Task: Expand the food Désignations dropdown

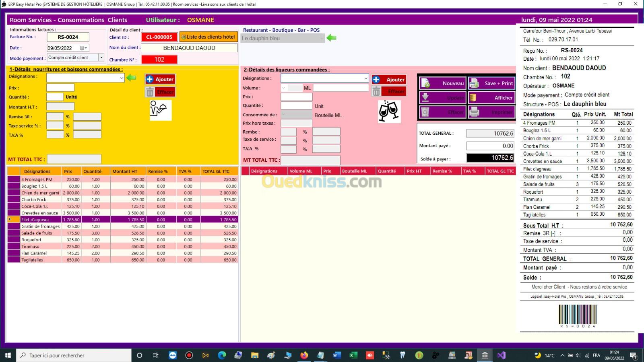Action: (x=122, y=78)
